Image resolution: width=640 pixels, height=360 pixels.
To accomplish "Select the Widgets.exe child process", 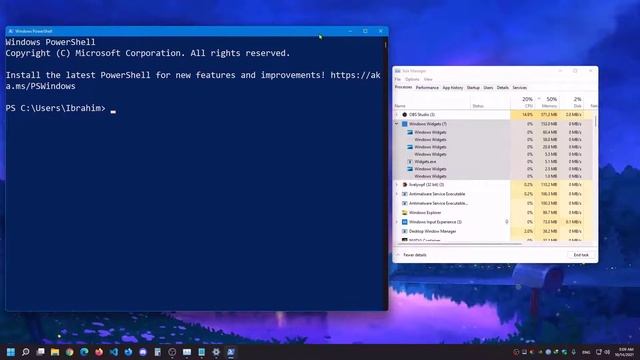I will [493, 162].
